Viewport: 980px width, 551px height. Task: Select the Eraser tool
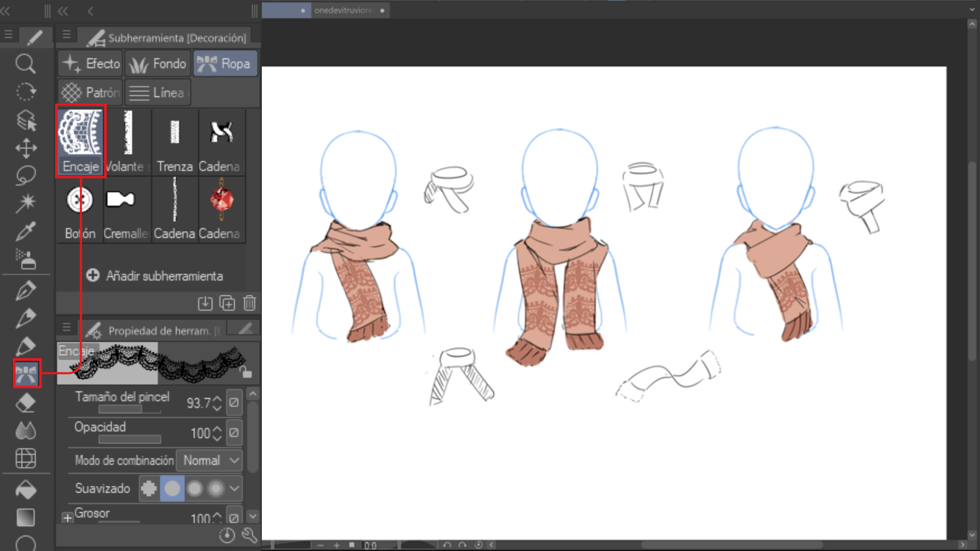(x=26, y=403)
